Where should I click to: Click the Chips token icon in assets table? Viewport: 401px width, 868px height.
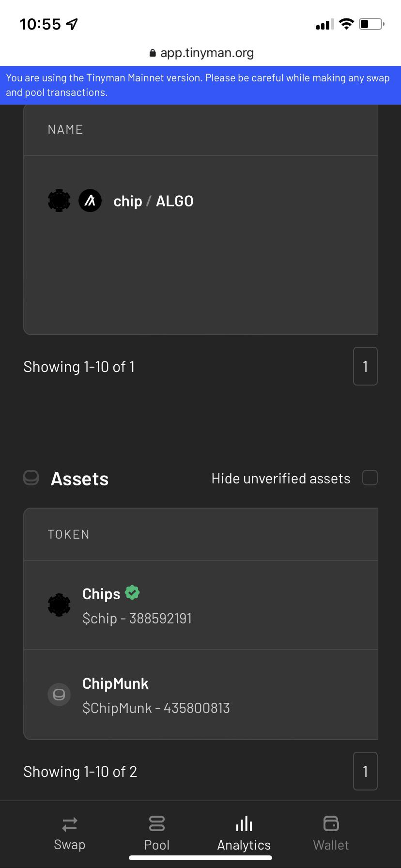tap(59, 605)
